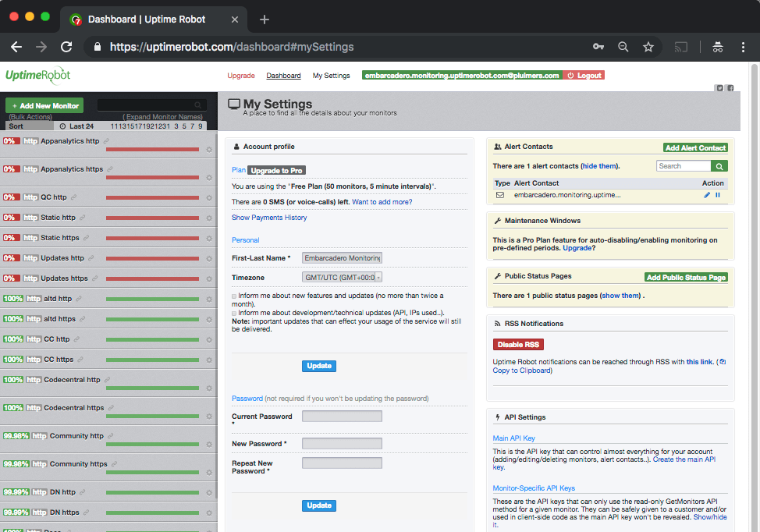Click the edit pencil for the alert contact
760x532 pixels.
[x=707, y=195]
